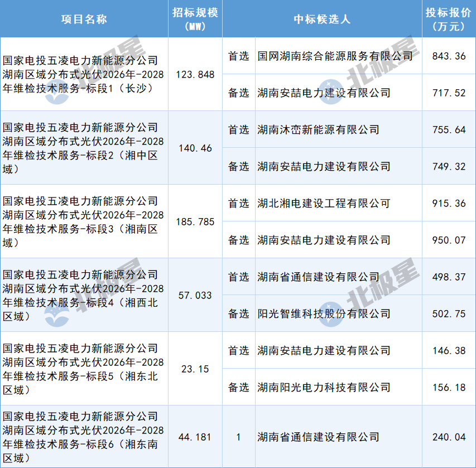Click 首选 label in the 498.37 row
The height and width of the screenshot is (468, 476).
(x=239, y=277)
